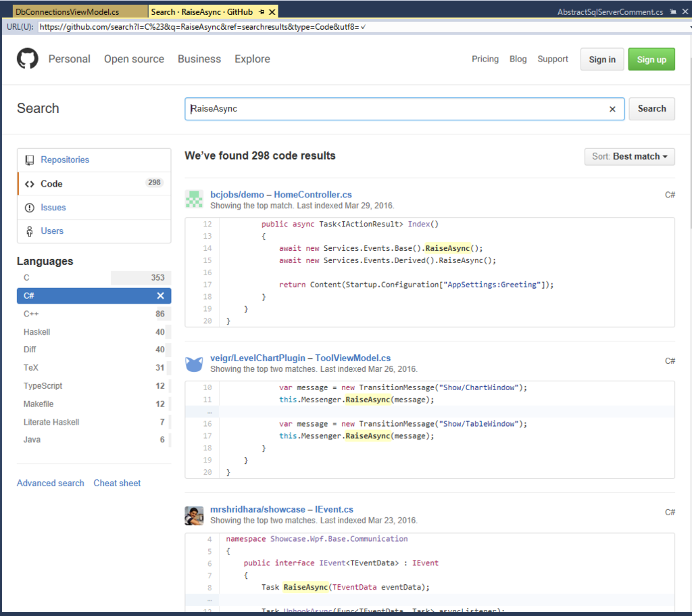Switch to AbstractSqlServerComment.cs tab

pos(610,12)
